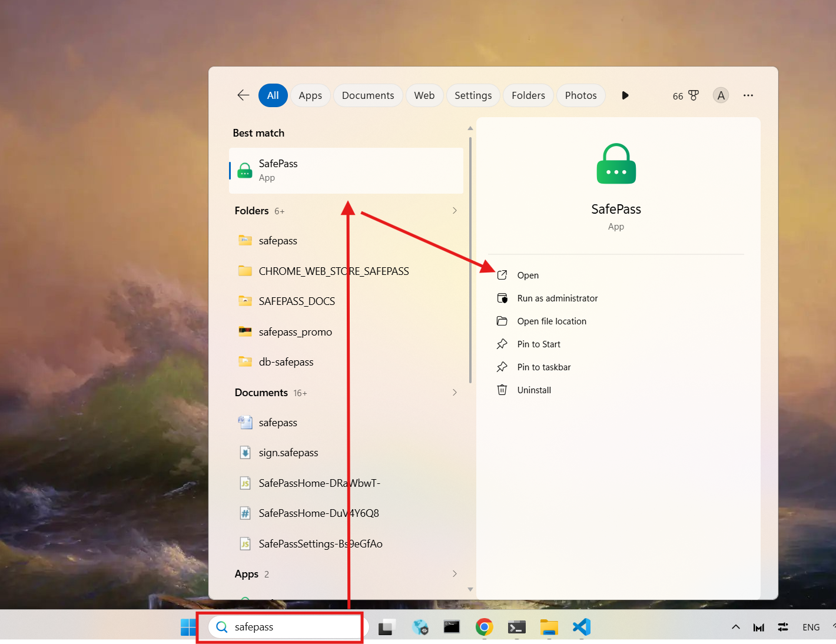Open the SAFEPASS_DOCS folder
Viewport: 836px width, 644px height.
coord(346,301)
